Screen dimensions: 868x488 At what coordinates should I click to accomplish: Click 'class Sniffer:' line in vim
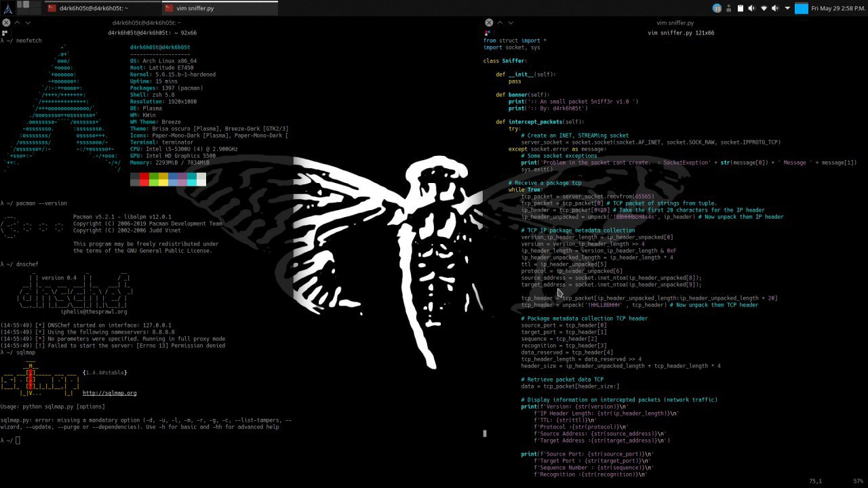505,61
